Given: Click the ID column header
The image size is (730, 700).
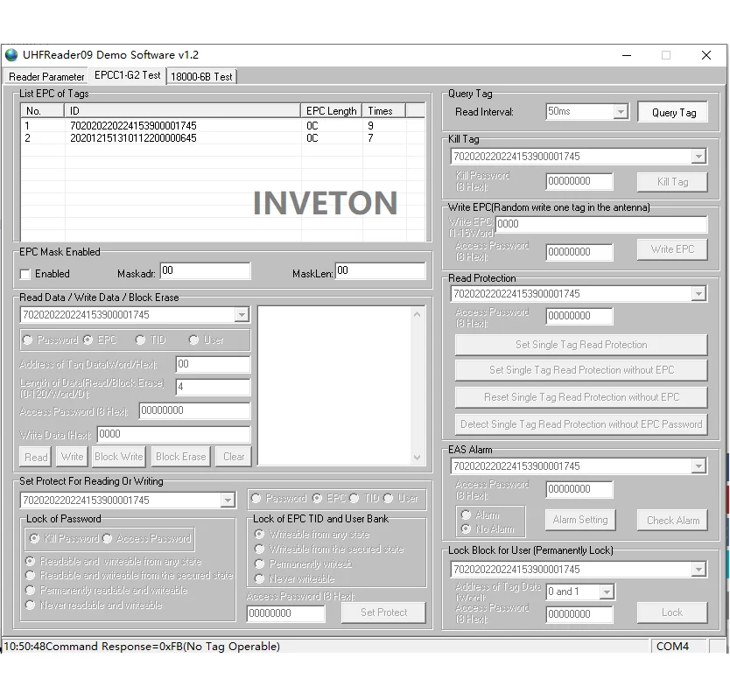Looking at the screenshot, I should tap(182, 111).
